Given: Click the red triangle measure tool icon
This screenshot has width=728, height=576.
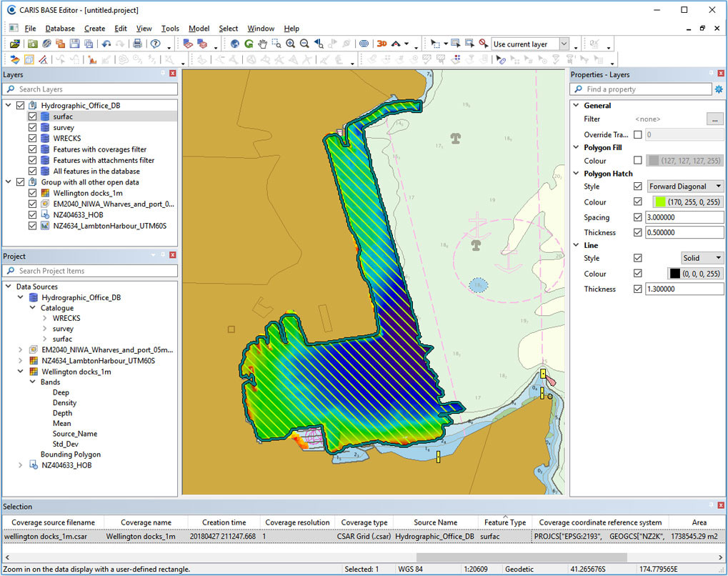Looking at the screenshot, I should [43, 59].
